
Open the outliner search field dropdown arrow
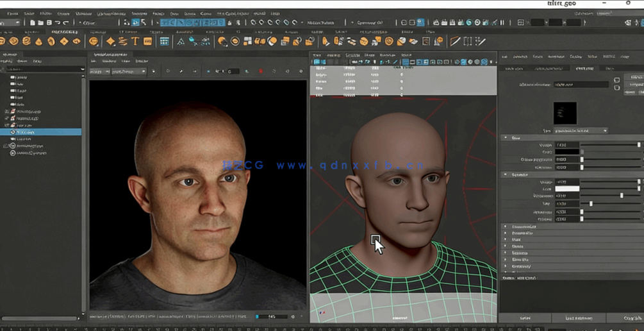click(x=83, y=69)
